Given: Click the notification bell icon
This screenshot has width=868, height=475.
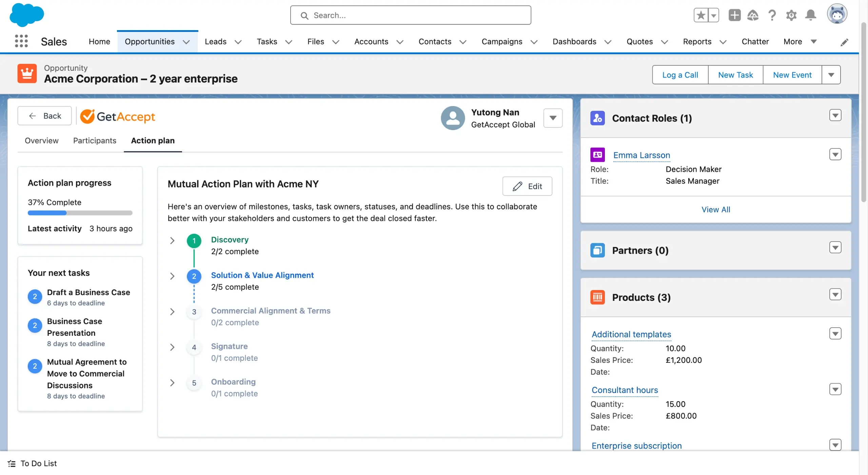Looking at the screenshot, I should tap(811, 15).
